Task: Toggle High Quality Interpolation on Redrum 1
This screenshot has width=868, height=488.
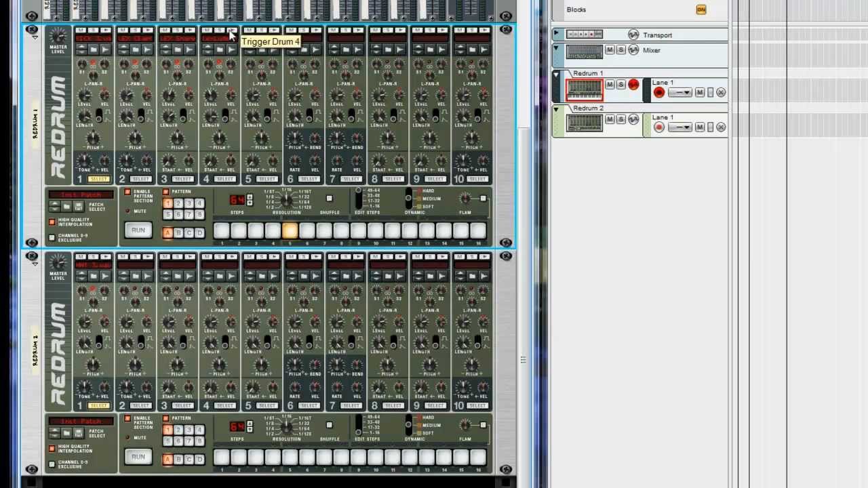Action: [x=52, y=222]
